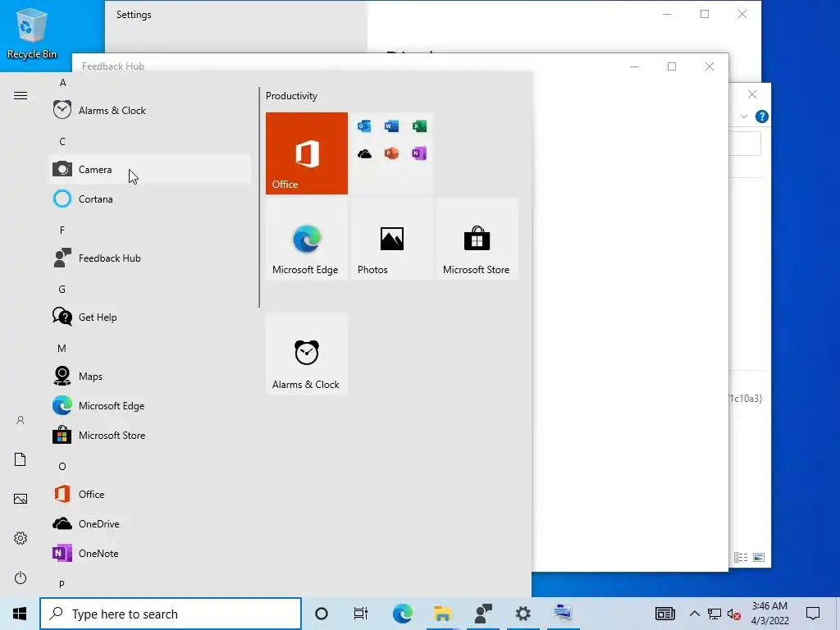Screen dimensions: 840x630
Task: Jump to letter A section header
Action: [62, 83]
